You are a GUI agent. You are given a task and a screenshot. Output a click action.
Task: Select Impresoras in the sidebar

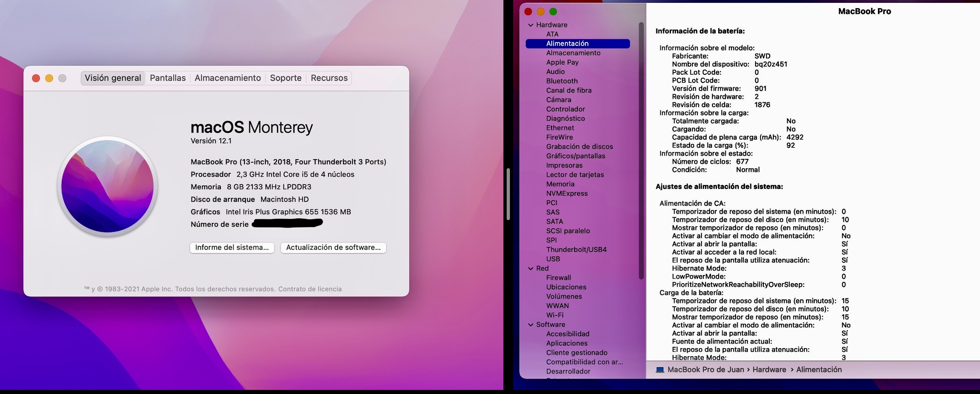(x=564, y=165)
